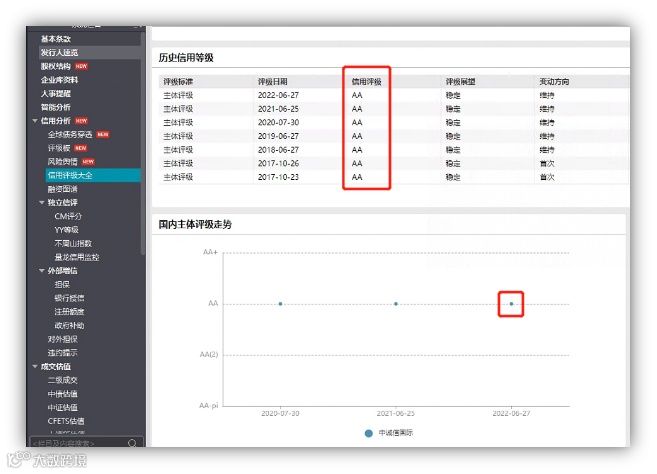Sort by the 评级日期 column header

272,82
